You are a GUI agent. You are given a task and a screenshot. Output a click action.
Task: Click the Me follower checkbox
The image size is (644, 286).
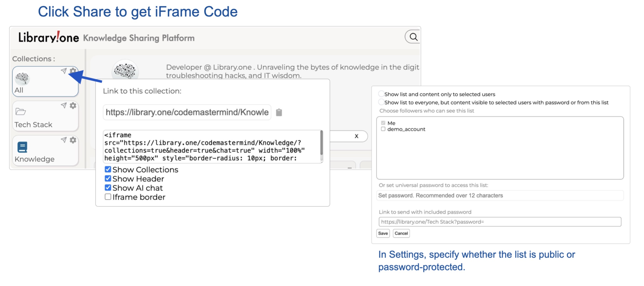[x=383, y=123]
